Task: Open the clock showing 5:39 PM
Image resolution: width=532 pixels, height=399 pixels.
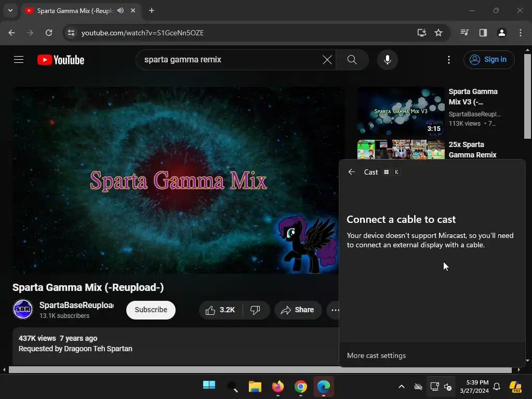Action: 474,387
